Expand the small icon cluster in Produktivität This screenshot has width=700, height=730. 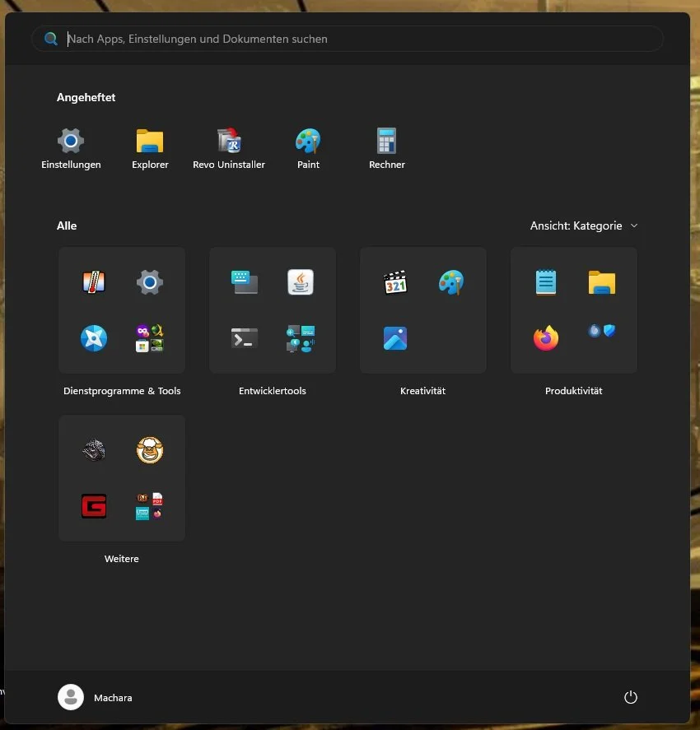click(602, 331)
